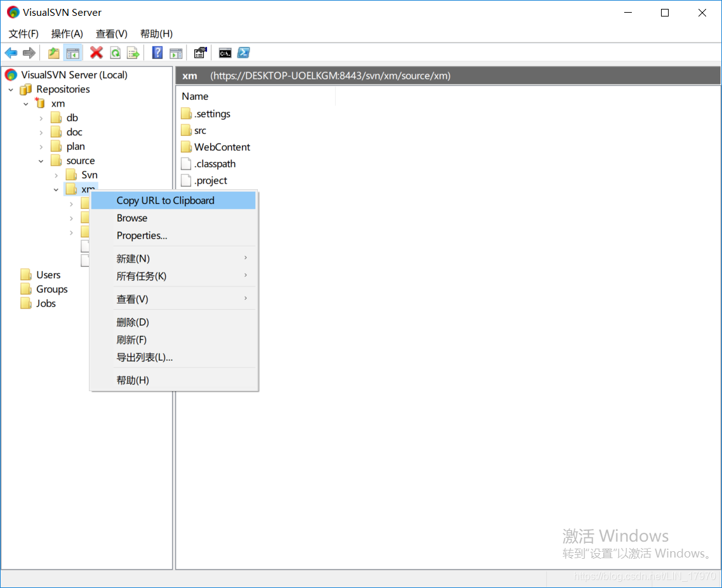Viewport: 722px width, 588px height.
Task: Choose 刷新(F) from the context menu
Action: (x=173, y=339)
